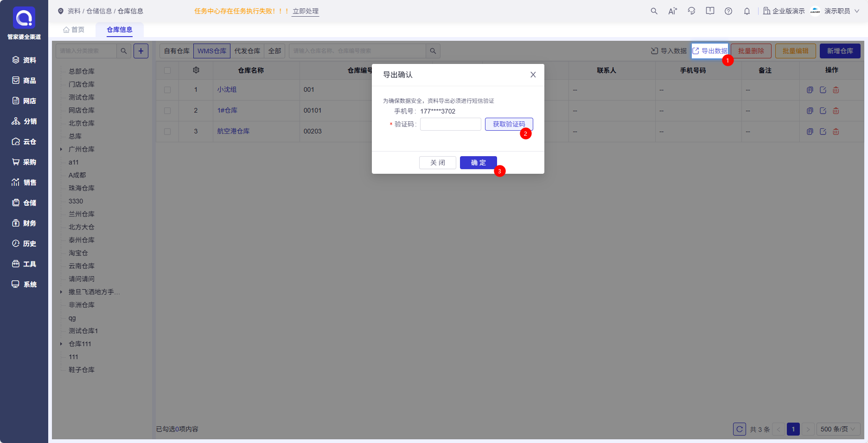Focus the warehouse name search field

[357, 51]
